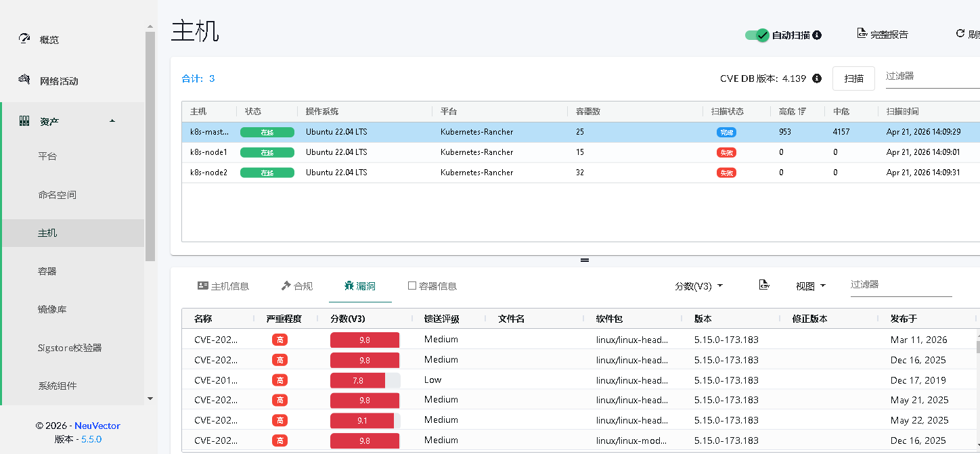Switch to the 合规 compliance tab
The height and width of the screenshot is (454, 980).
(x=297, y=286)
